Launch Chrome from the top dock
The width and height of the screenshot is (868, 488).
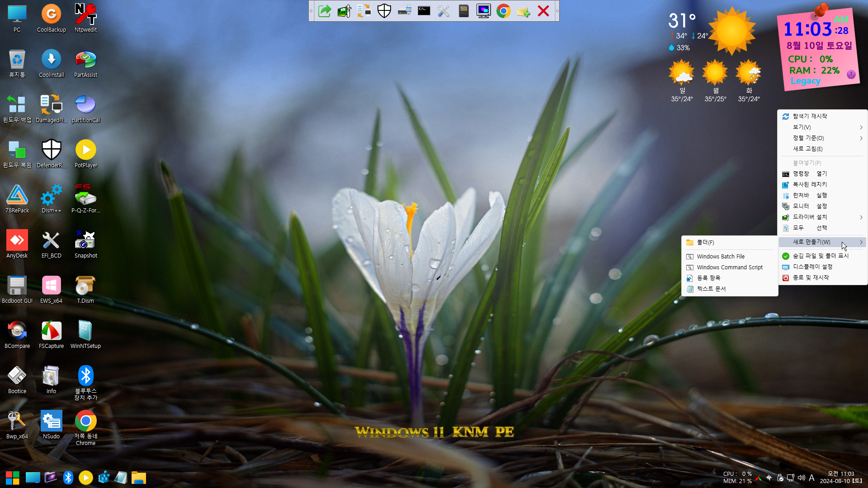[x=504, y=11]
